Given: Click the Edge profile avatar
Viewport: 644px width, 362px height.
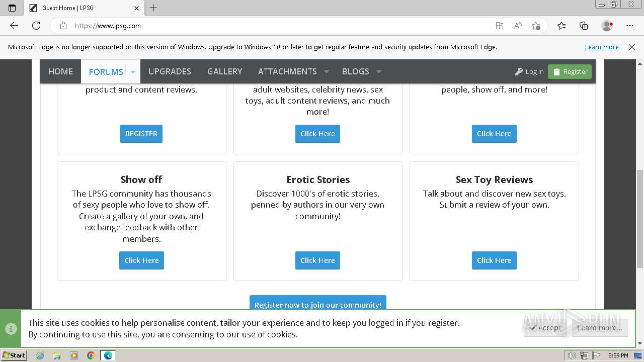Looking at the screenshot, I should click(x=607, y=26).
